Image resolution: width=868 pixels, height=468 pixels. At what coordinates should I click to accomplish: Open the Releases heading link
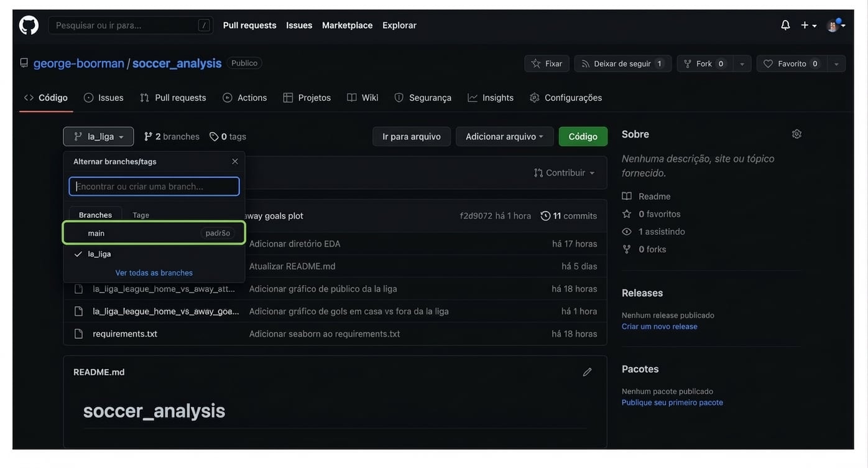click(x=642, y=293)
